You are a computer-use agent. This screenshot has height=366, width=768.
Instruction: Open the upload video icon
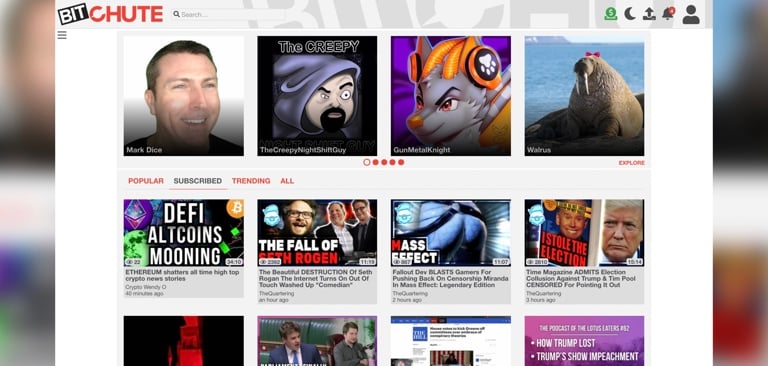649,14
